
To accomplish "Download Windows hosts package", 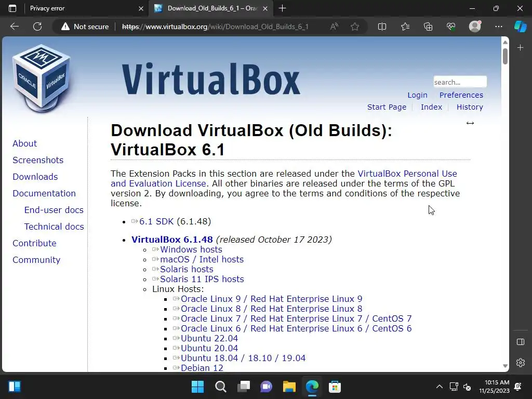I will click(191, 249).
